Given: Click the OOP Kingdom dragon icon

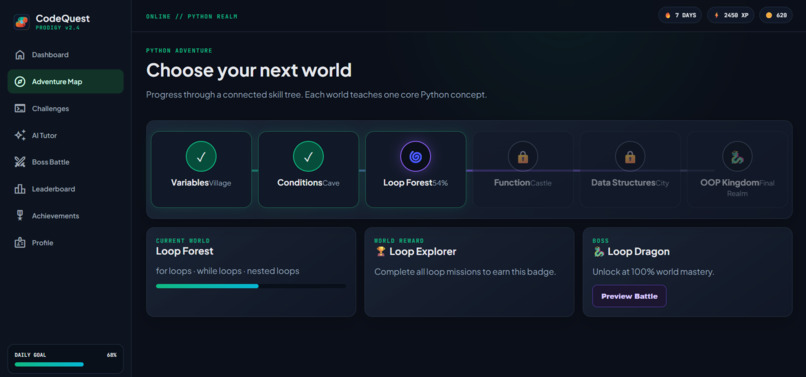Looking at the screenshot, I should 737,156.
